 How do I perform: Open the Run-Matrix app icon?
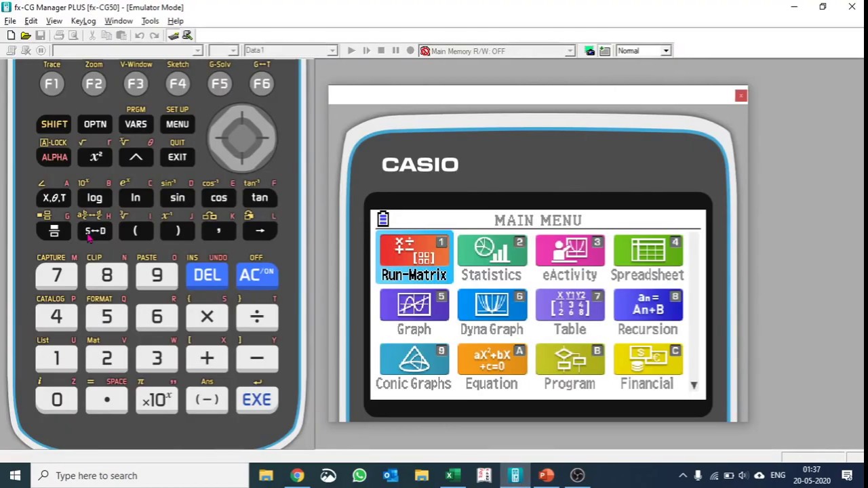[414, 258]
